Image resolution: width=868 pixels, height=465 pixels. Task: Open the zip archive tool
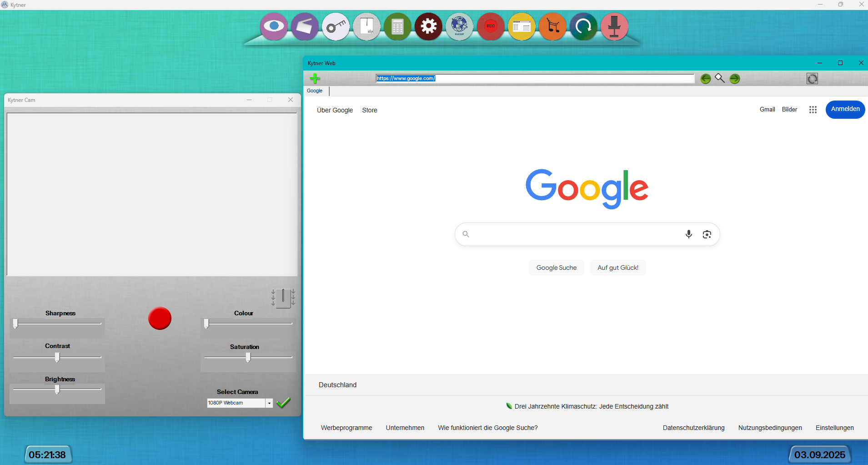click(366, 26)
